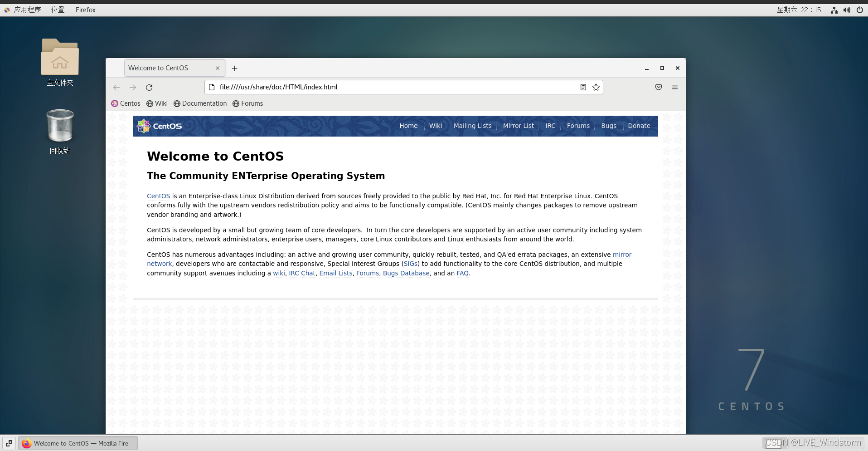The height and width of the screenshot is (451, 868).
Task: Follow the Forums link in paragraph
Action: click(368, 273)
